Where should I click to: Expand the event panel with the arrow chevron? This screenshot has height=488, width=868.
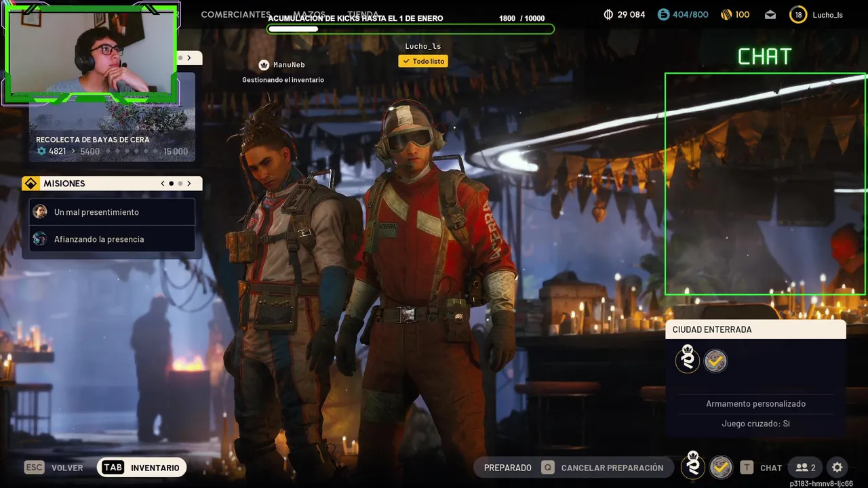coord(189,58)
